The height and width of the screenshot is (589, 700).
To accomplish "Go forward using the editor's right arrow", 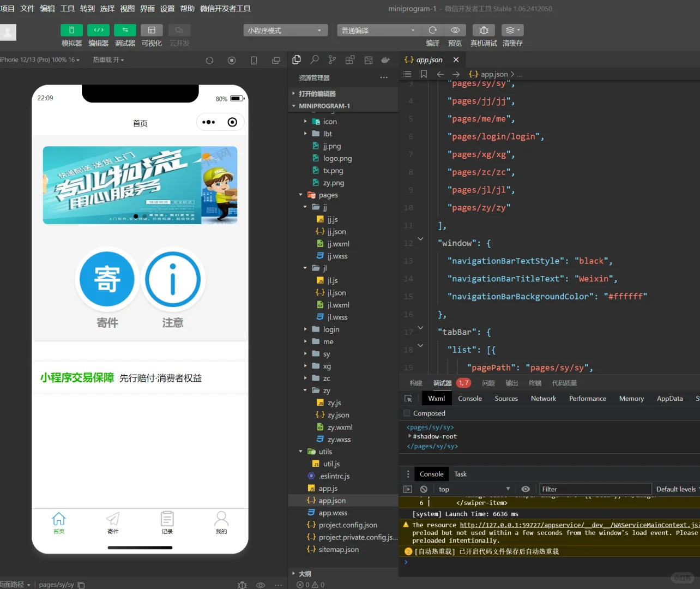I will 456,74.
